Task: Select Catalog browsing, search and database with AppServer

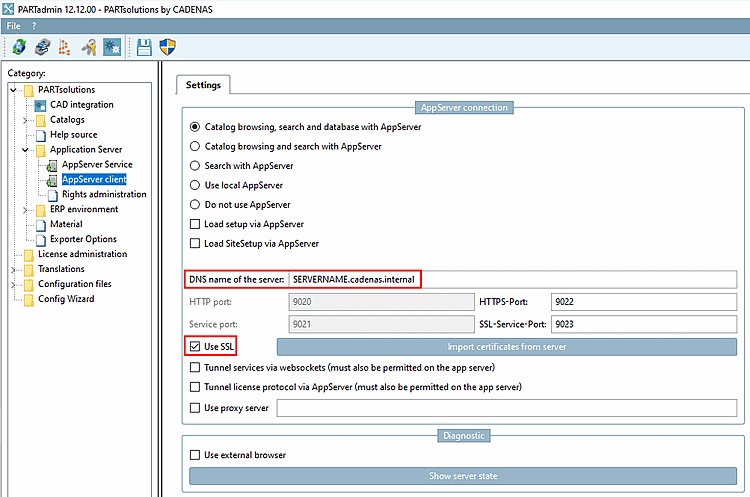Action: coord(195,127)
